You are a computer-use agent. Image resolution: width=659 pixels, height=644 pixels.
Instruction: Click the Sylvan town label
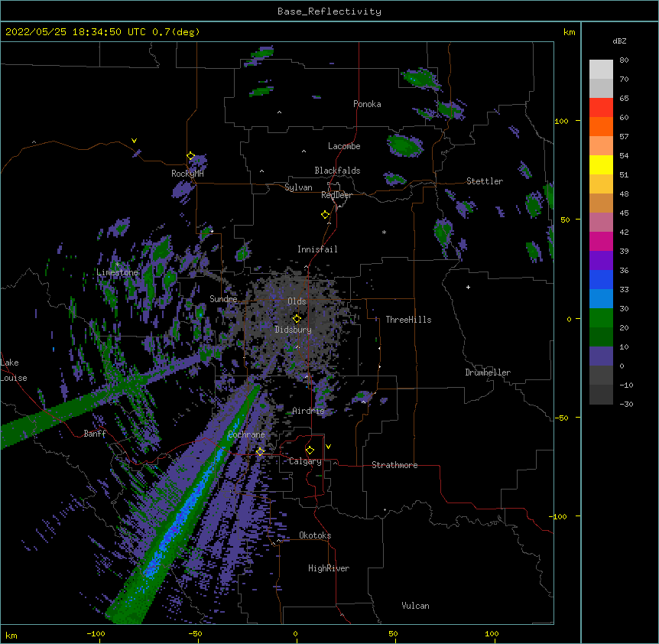298,187
